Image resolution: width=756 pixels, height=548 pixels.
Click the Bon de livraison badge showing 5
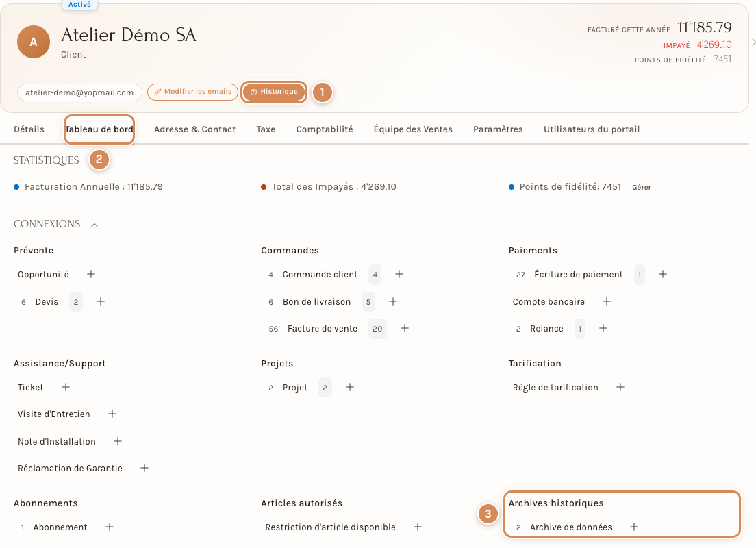click(x=368, y=302)
